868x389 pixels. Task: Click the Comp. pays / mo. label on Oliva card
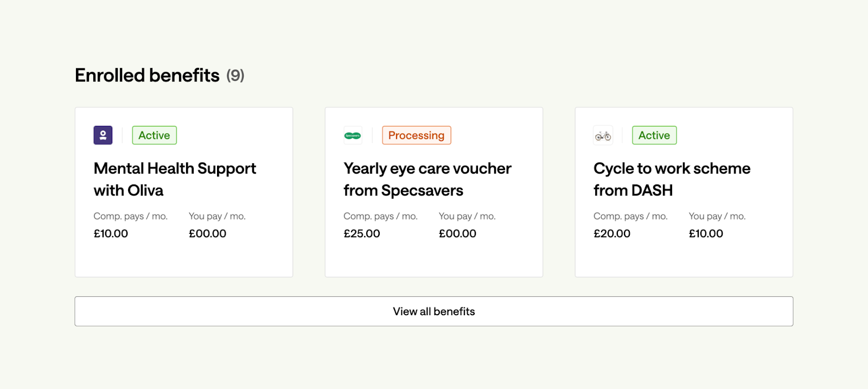click(130, 215)
